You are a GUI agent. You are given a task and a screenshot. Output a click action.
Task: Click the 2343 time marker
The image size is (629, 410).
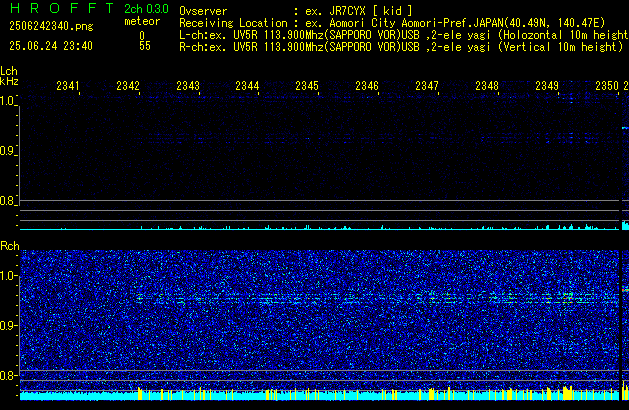188,86
